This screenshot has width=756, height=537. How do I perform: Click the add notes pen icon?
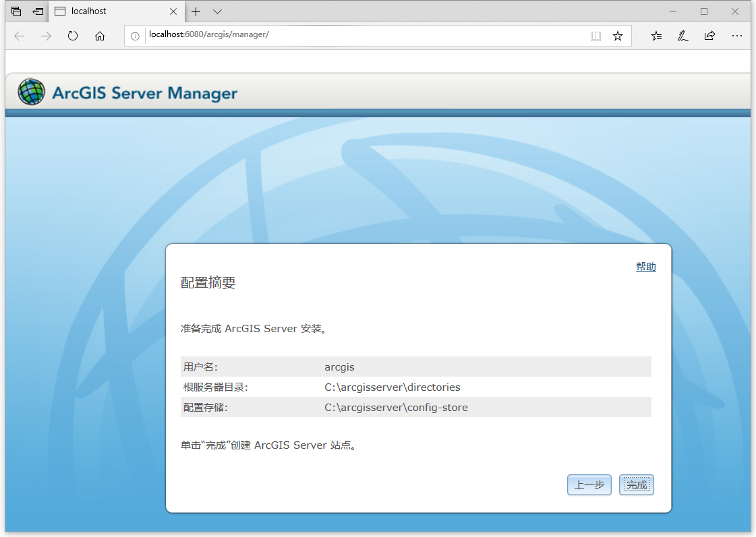pyautogui.click(x=682, y=36)
